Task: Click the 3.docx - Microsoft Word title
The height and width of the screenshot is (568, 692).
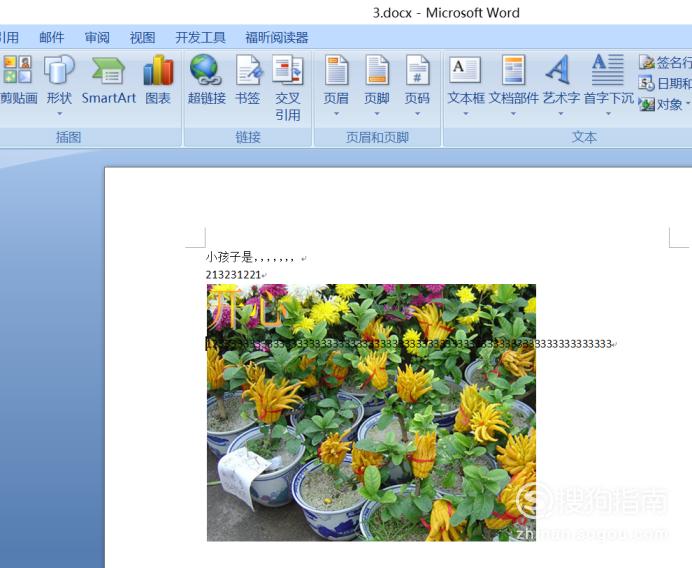Action: tap(446, 13)
